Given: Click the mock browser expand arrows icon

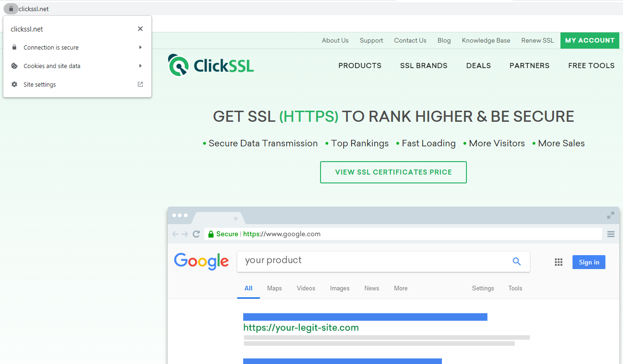Looking at the screenshot, I should 611,215.
